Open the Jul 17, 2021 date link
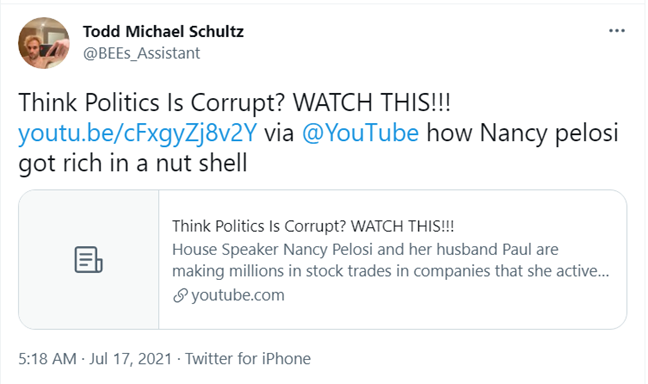 click(x=130, y=358)
